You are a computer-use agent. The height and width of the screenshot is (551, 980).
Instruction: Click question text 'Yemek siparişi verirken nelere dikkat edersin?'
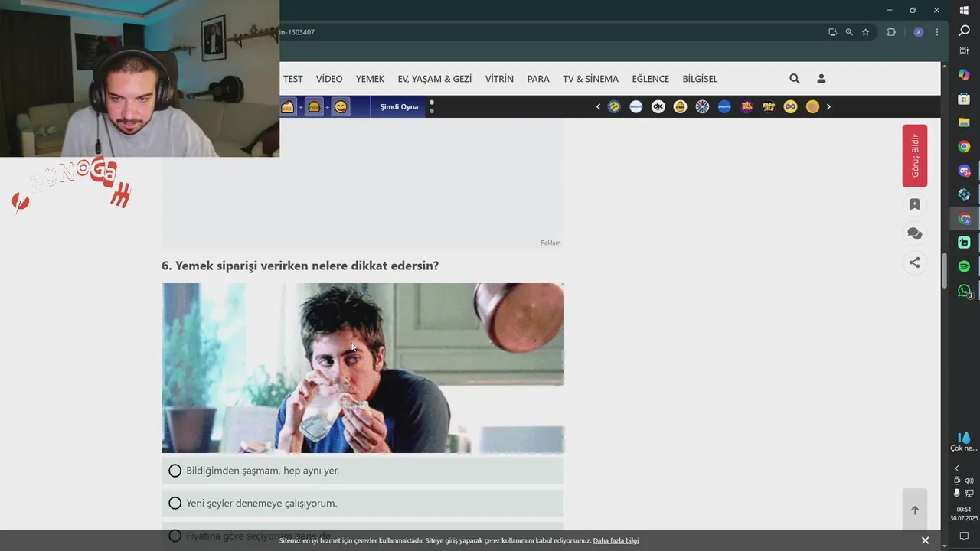pyautogui.click(x=307, y=266)
